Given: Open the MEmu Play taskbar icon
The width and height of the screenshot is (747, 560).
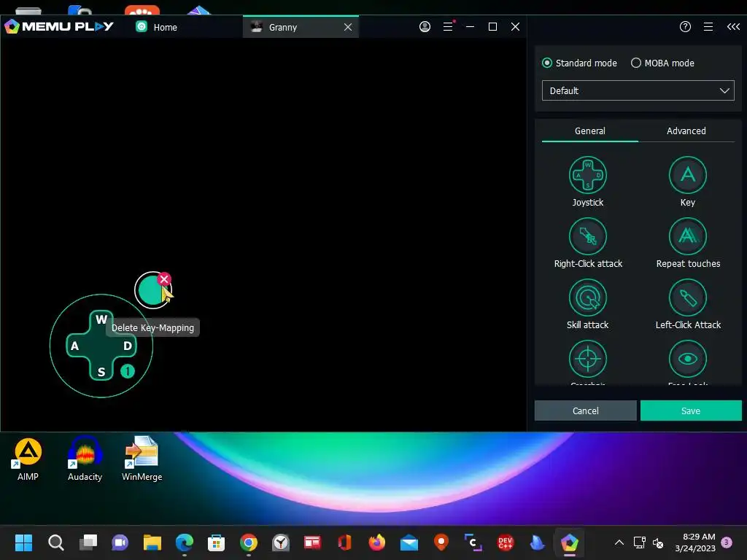Looking at the screenshot, I should click(569, 542).
